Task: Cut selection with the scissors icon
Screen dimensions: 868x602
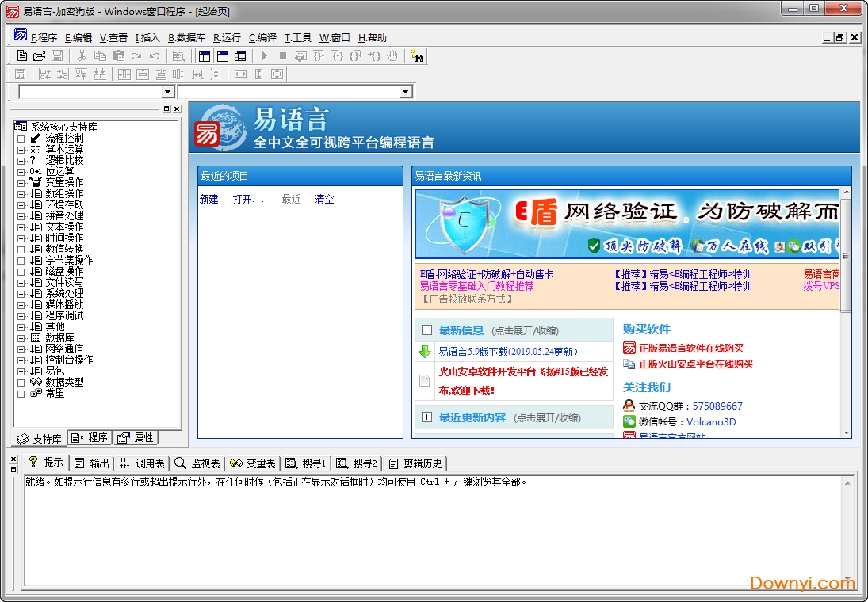Action: pyautogui.click(x=82, y=55)
